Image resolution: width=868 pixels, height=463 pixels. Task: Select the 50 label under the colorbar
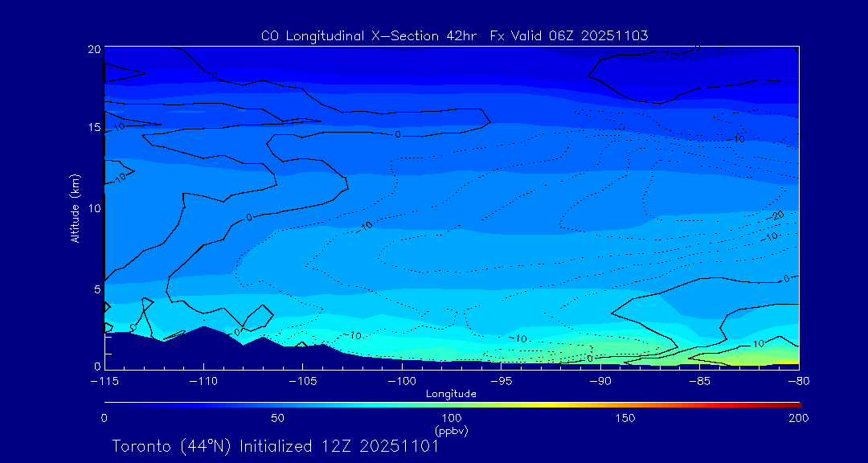277,418
